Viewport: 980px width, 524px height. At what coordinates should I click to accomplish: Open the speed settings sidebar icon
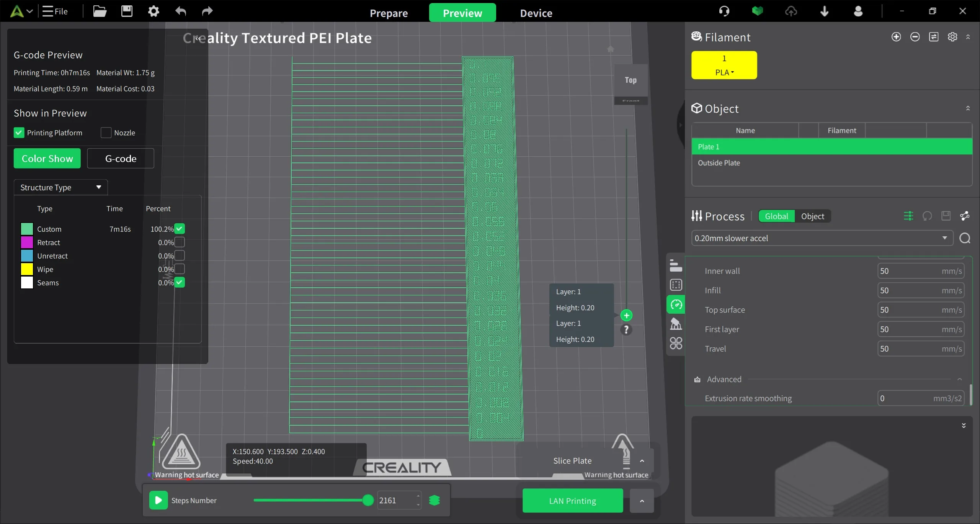(676, 305)
